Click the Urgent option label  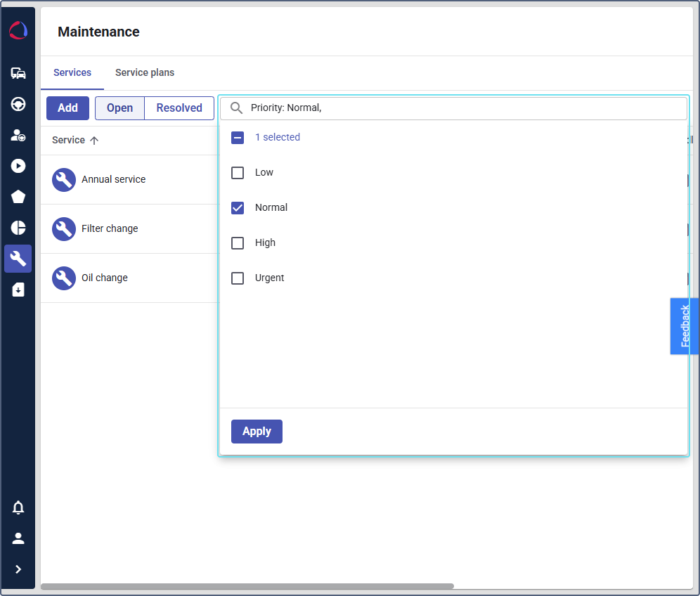(269, 278)
